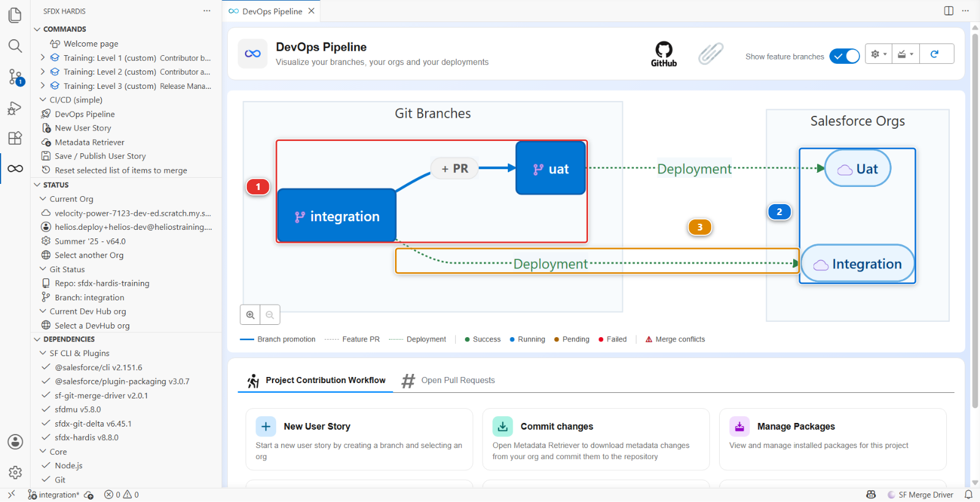
Task: Open Source Control in activity bar
Action: tap(15, 77)
